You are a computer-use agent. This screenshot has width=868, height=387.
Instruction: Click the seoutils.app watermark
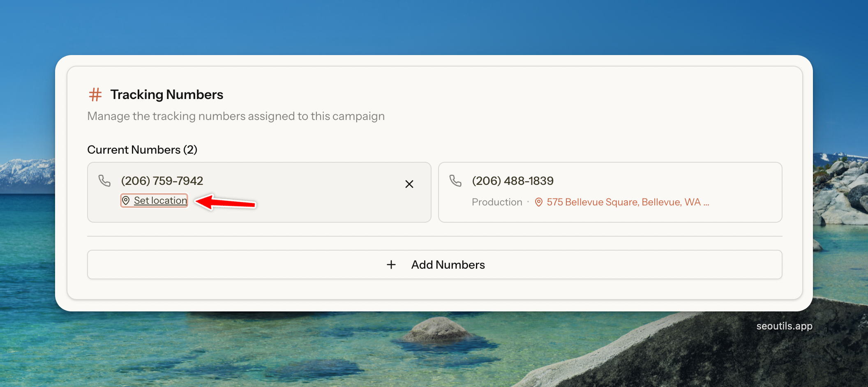pyautogui.click(x=784, y=326)
